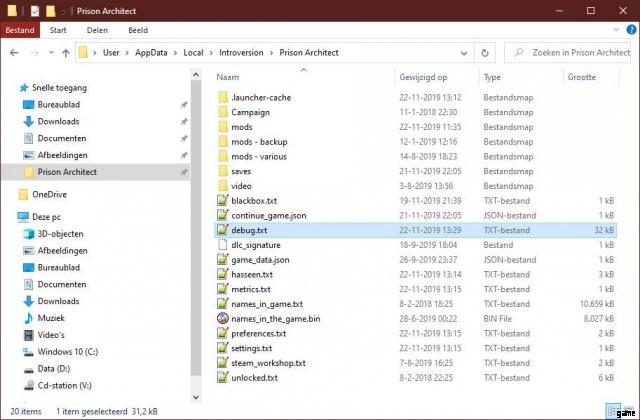Open the Bestand ribbon tab
The width and height of the screenshot is (640, 420).
pos(20,30)
